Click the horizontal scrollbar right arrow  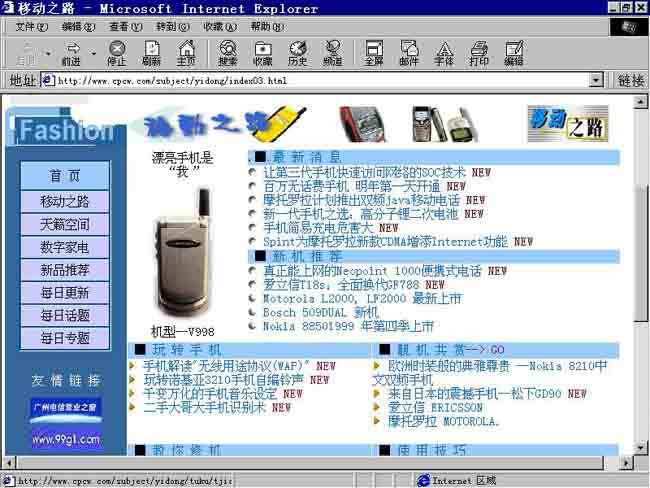(x=627, y=462)
